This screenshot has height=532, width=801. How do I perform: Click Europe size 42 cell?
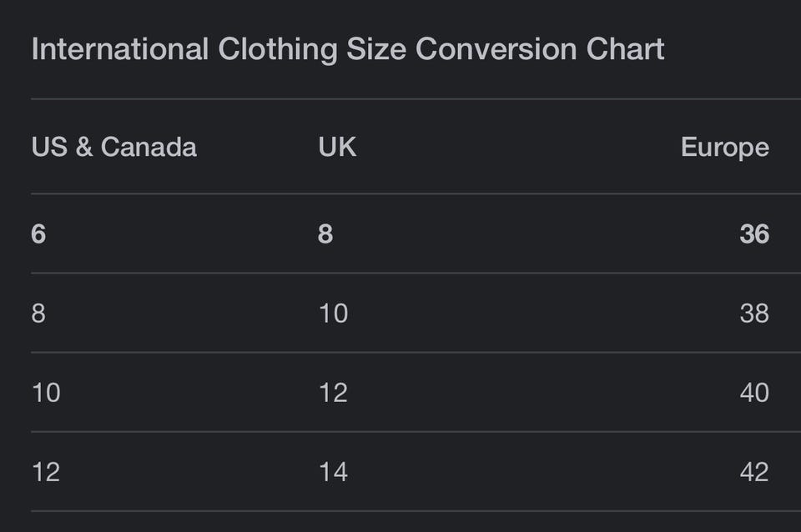point(753,472)
